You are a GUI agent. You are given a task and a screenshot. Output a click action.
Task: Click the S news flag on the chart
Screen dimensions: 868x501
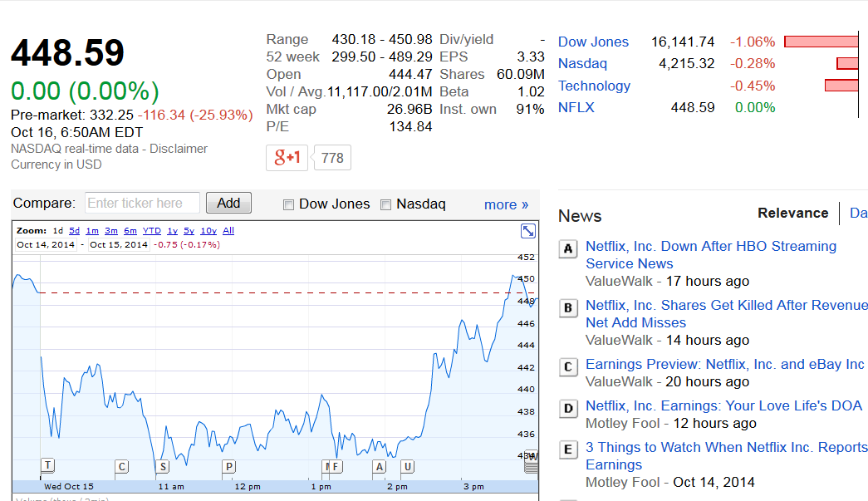click(163, 467)
